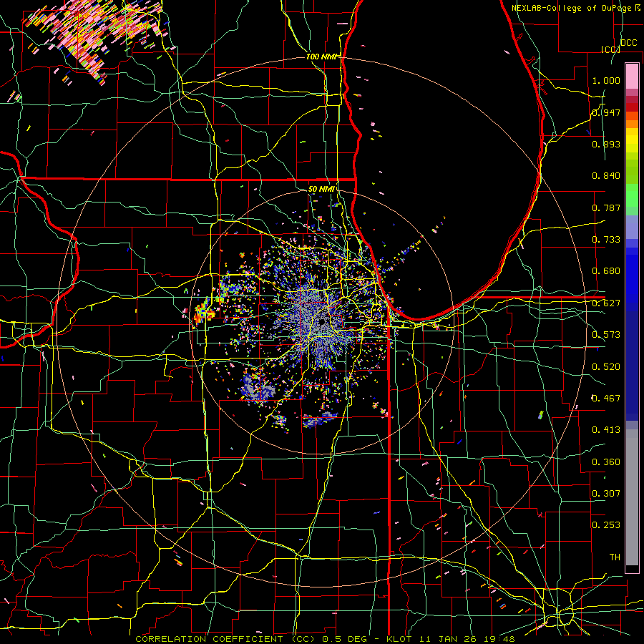Viewport: 644px width, 644px height.
Task: Select the 0.680 scale value
Action: coord(606,271)
